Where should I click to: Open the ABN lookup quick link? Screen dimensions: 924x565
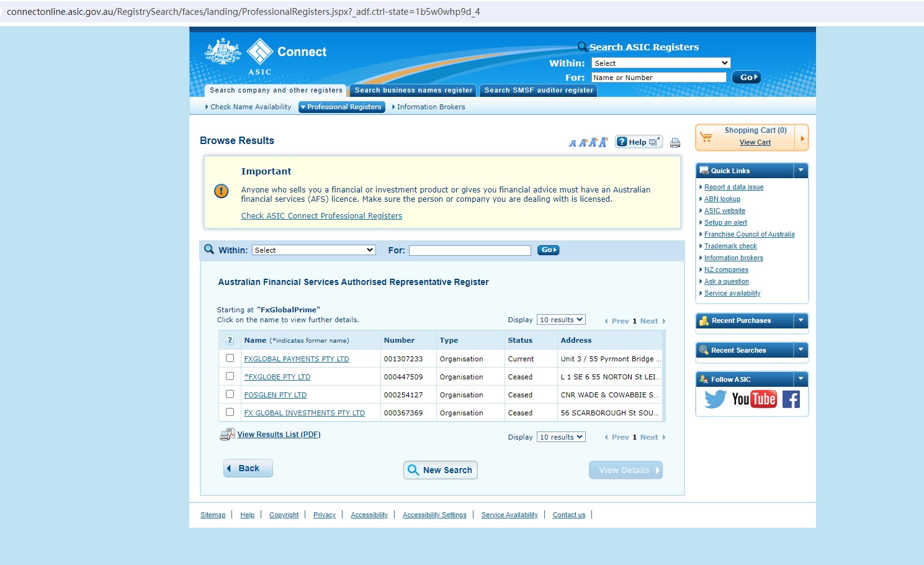[x=722, y=199]
